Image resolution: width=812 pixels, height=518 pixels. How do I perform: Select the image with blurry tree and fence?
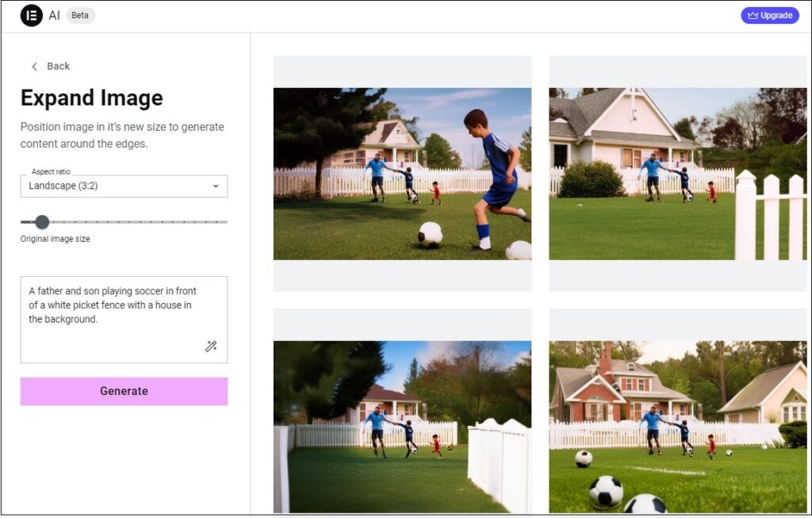(402, 427)
